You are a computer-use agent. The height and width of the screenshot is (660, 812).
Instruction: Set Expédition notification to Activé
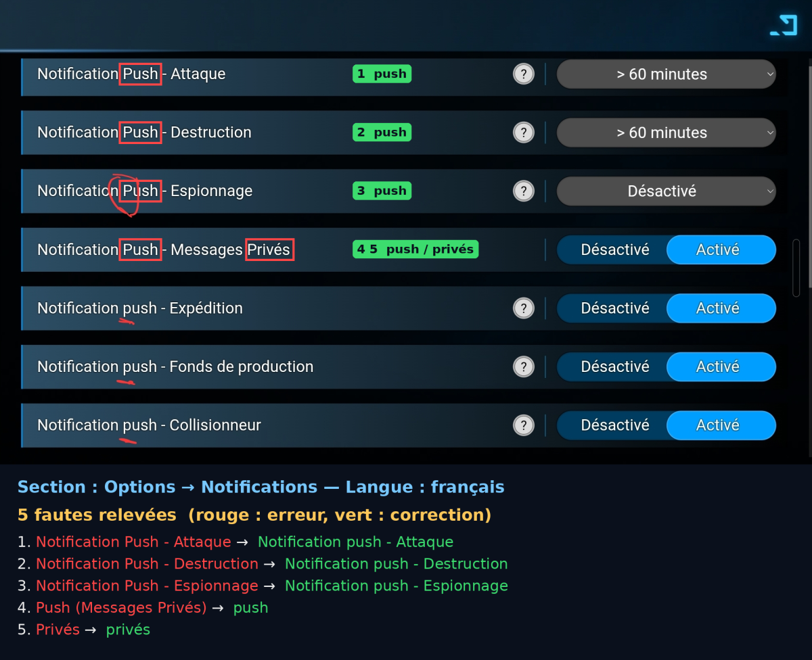click(721, 308)
